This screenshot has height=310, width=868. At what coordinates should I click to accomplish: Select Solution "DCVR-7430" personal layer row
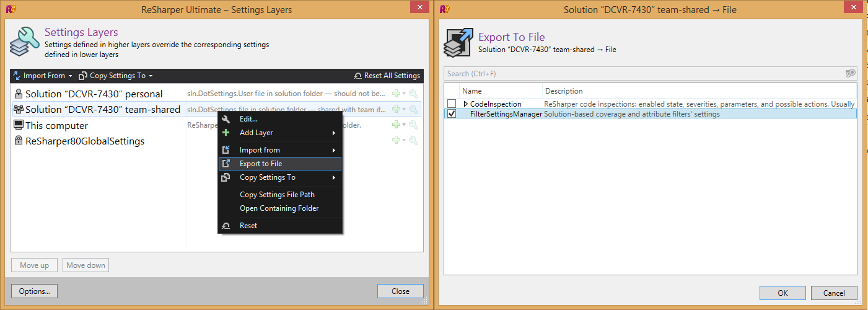click(217, 94)
